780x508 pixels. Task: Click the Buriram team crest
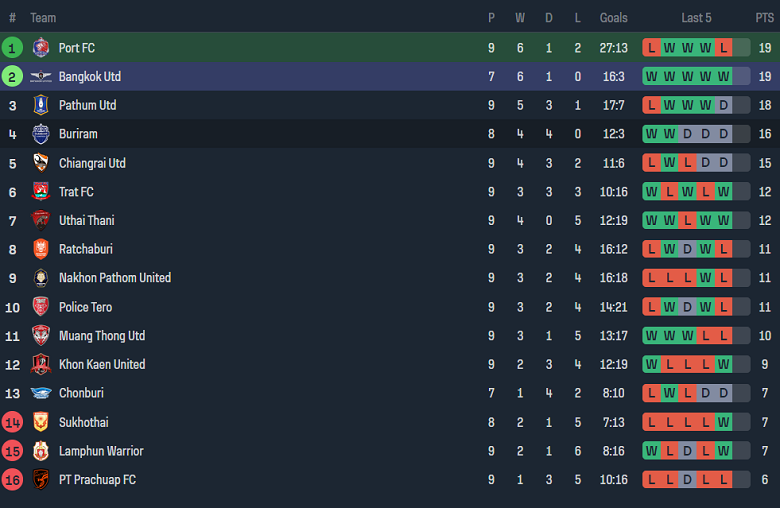coord(41,134)
